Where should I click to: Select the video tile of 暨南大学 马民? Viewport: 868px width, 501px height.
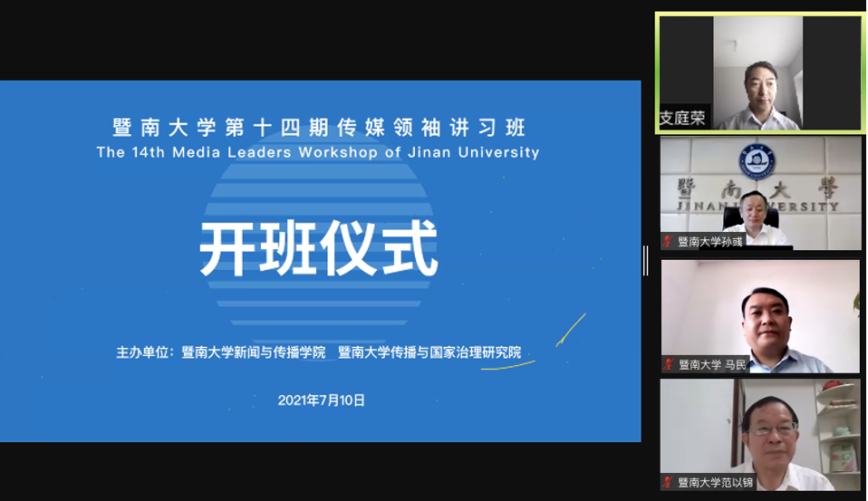[x=759, y=317]
